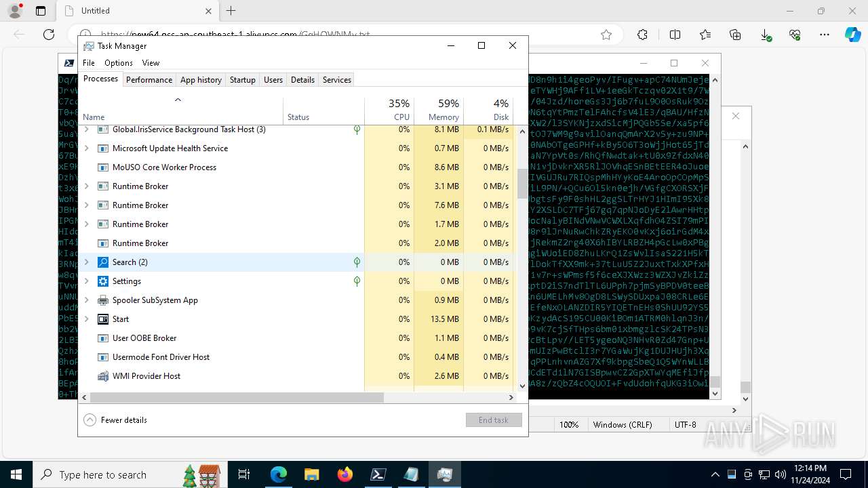
Task: Open the Task Manager View menu
Action: click(x=151, y=63)
